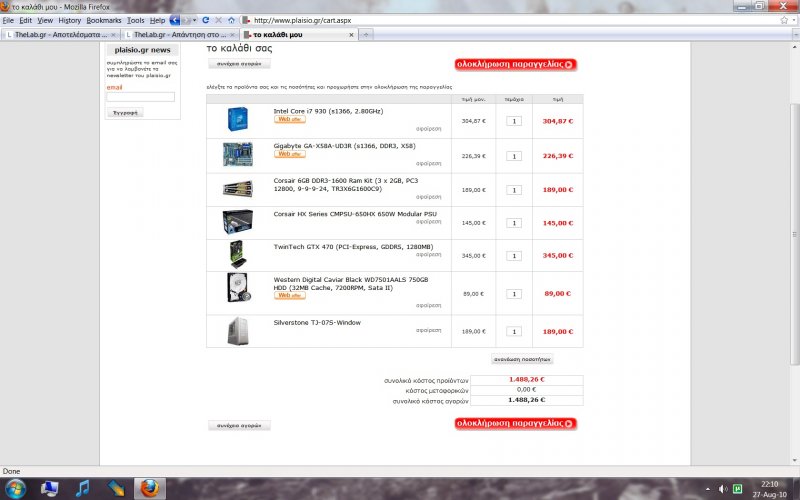
Task: Open the back/forward history dropdown arrow
Action: (x=194, y=20)
